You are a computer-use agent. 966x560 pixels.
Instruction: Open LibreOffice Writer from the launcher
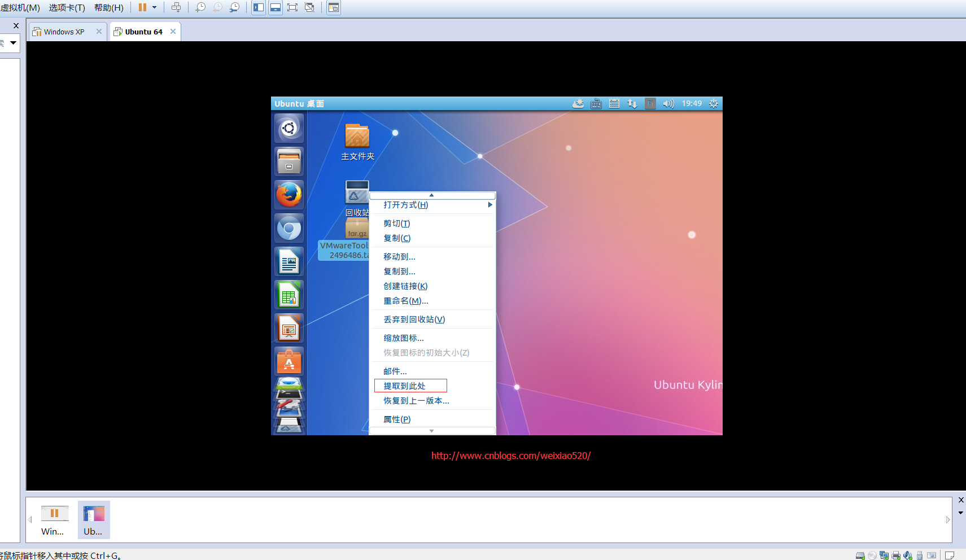tap(289, 261)
